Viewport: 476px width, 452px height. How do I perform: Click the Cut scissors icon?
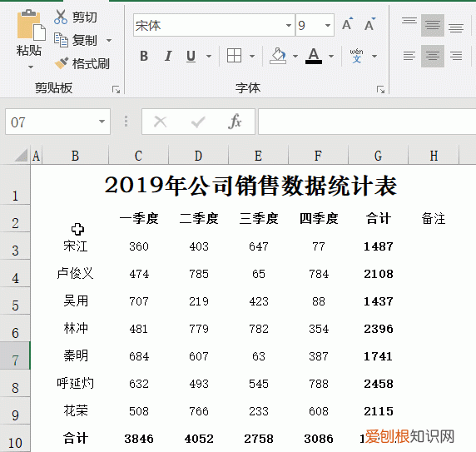pyautogui.click(x=61, y=17)
